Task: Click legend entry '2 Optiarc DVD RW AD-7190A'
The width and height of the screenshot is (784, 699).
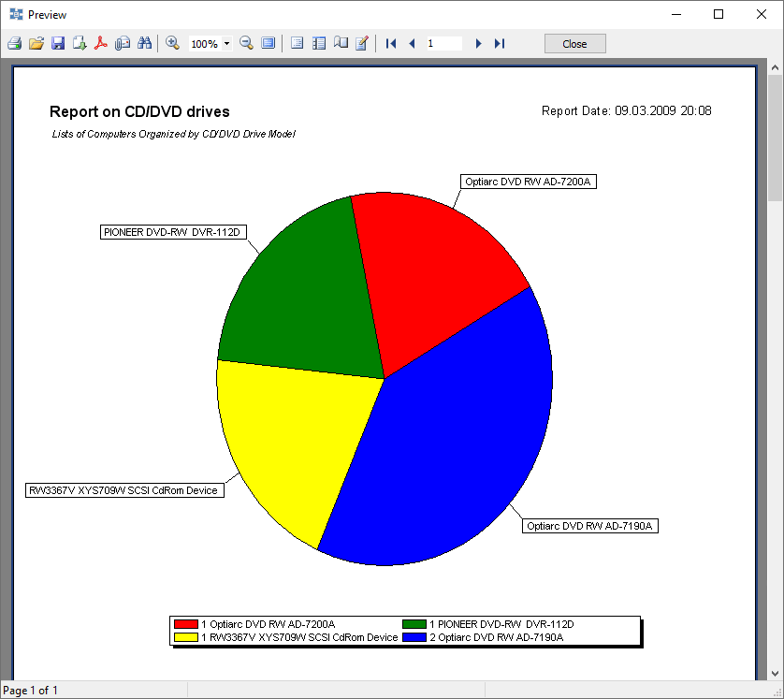Action: tap(497, 637)
